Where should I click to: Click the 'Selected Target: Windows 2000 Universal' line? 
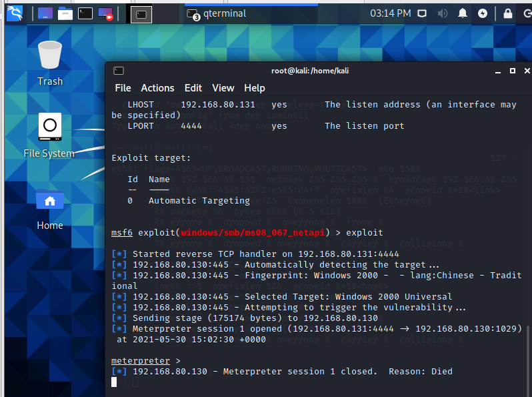(x=281, y=296)
